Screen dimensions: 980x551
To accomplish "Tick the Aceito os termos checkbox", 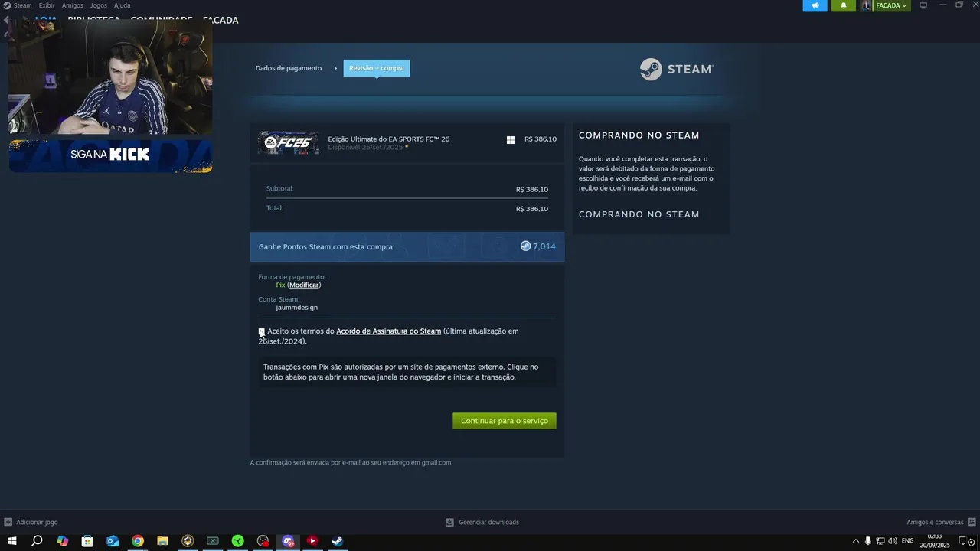I will point(262,331).
